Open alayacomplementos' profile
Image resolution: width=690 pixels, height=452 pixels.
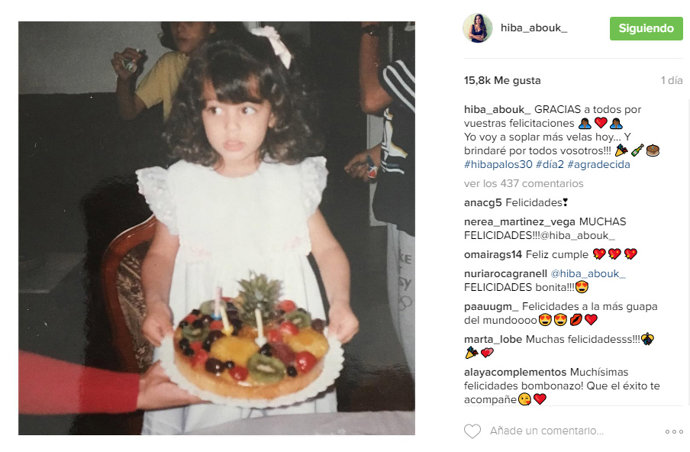click(x=515, y=372)
